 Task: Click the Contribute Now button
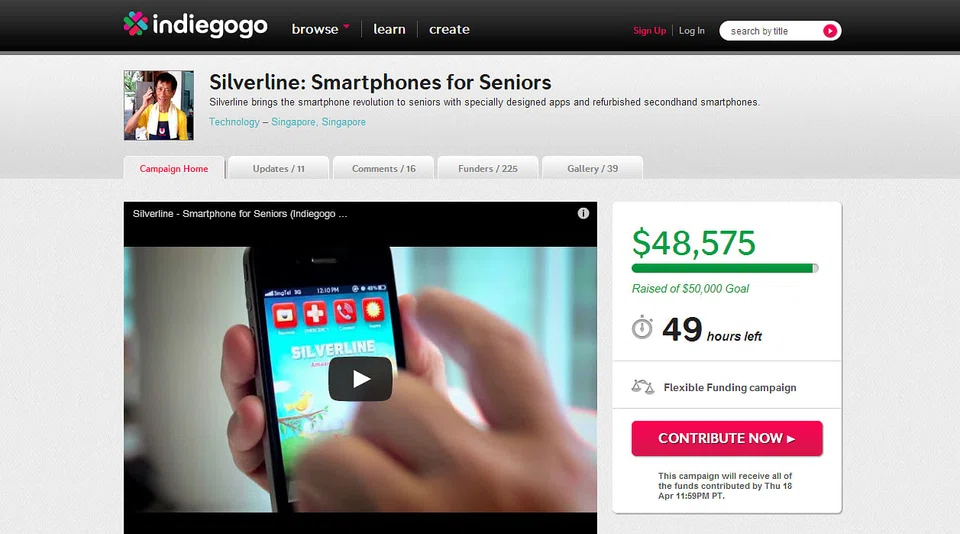coord(727,438)
